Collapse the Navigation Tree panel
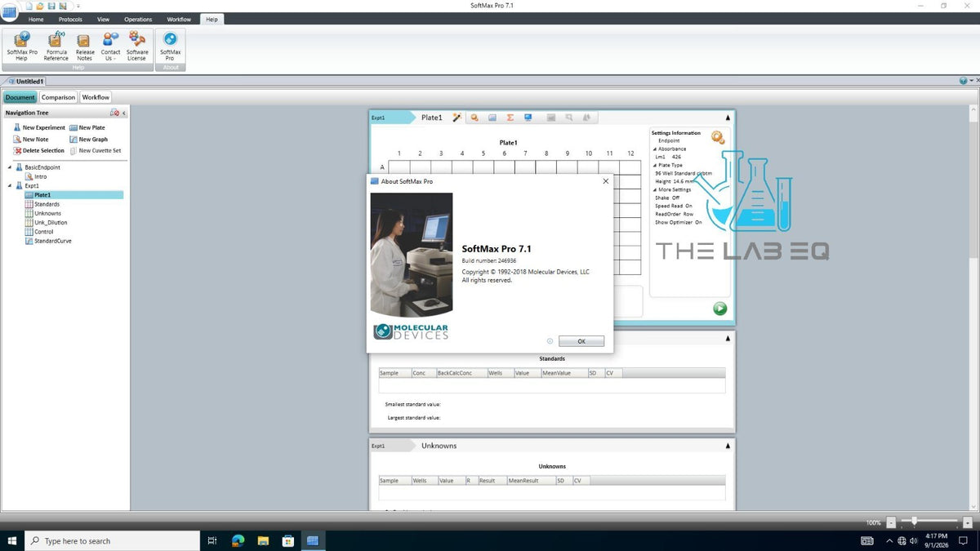 point(124,113)
